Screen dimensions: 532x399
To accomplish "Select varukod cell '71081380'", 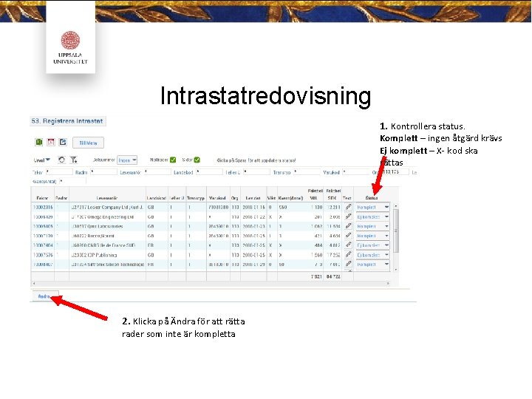I will 218,207.
